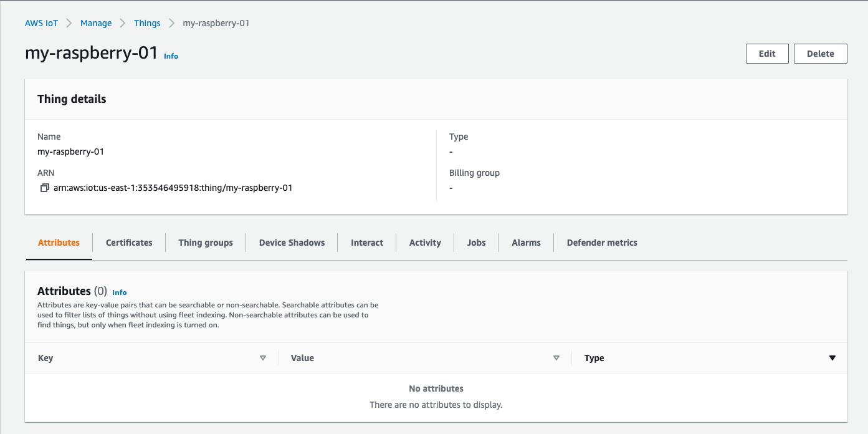This screenshot has height=434, width=868.
Task: Navigate to Manage breadcrumb link
Action: [96, 23]
